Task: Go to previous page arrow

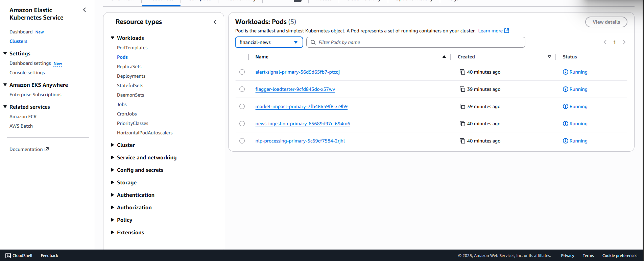Action: (605, 42)
